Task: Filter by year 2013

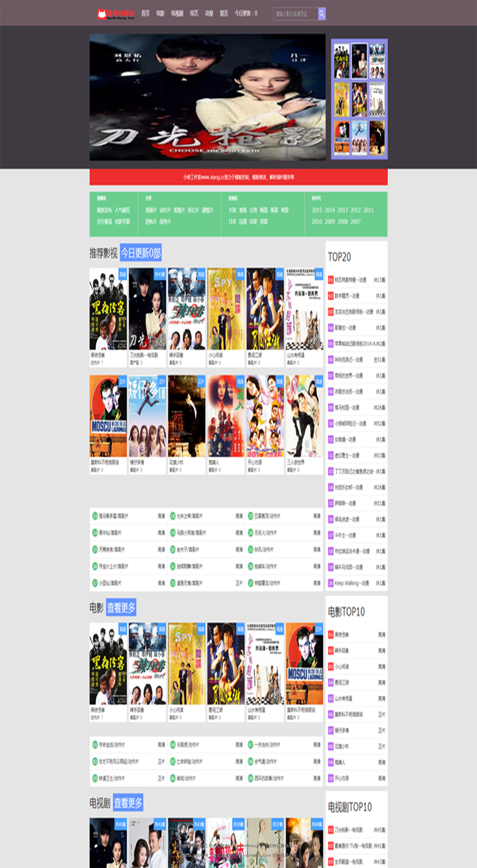Action: pos(343,210)
